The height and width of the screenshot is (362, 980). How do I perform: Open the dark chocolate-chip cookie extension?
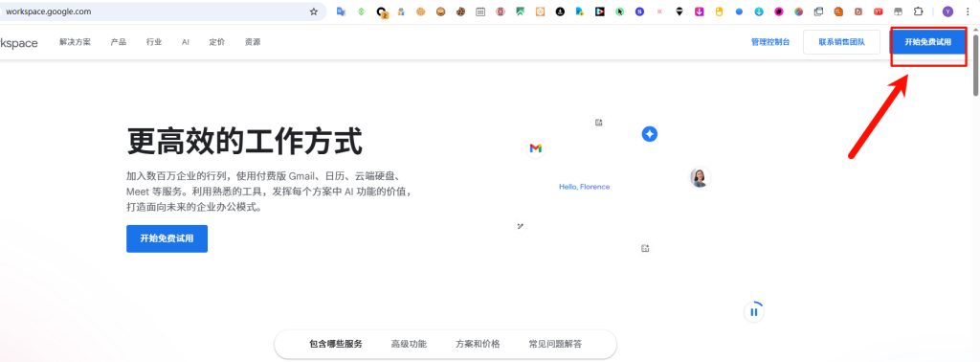tap(460, 11)
